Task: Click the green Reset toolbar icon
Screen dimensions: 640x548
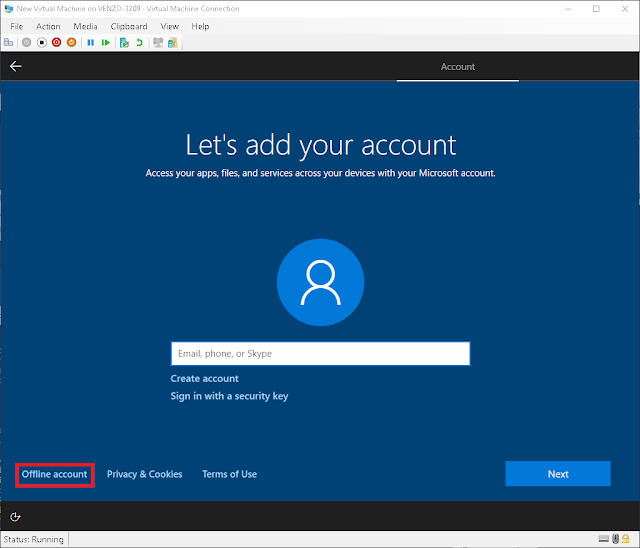Action: (x=106, y=42)
